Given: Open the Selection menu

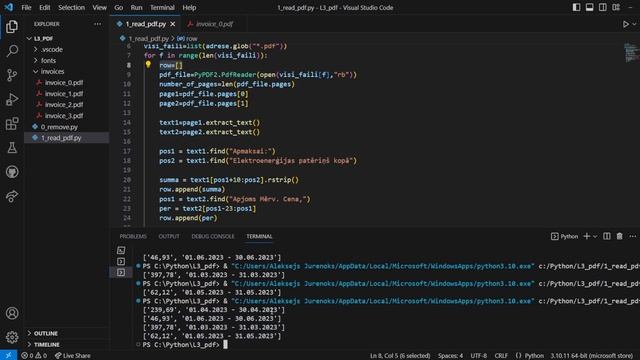Looking at the screenshot, I should (71, 7).
